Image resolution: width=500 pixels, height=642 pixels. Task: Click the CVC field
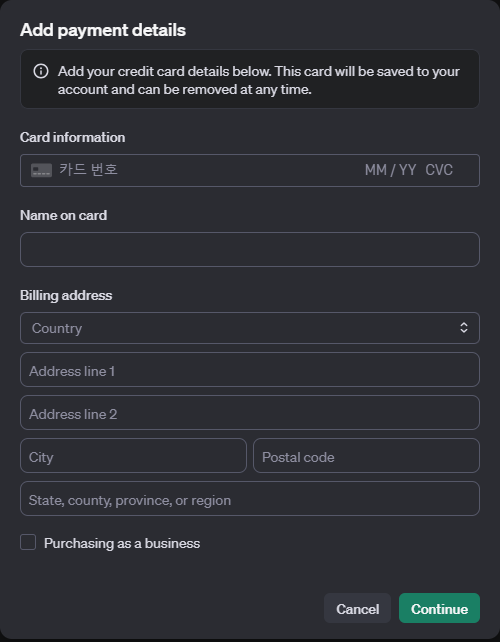pos(439,170)
